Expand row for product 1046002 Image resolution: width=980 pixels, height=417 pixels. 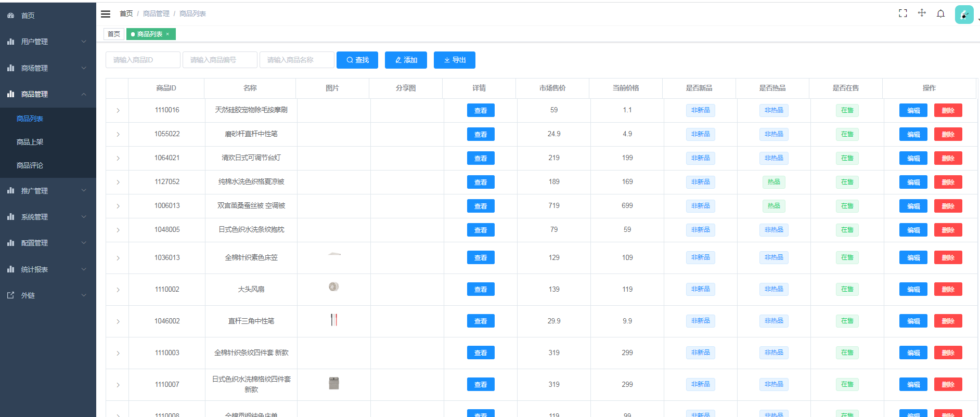pyautogui.click(x=118, y=322)
